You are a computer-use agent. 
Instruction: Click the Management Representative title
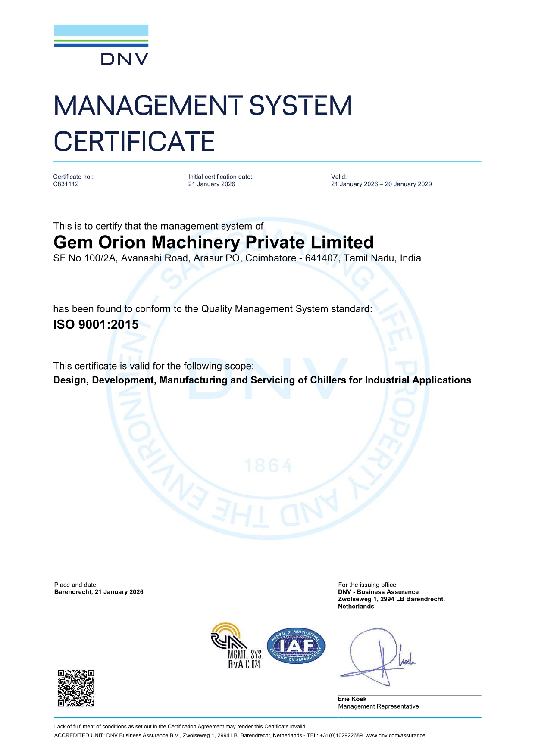click(378, 706)
